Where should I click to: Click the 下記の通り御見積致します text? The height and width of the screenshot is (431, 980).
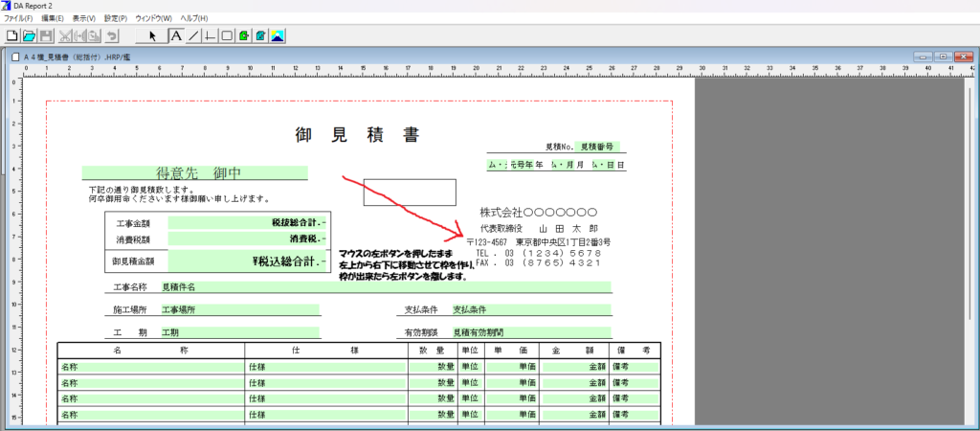142,190
